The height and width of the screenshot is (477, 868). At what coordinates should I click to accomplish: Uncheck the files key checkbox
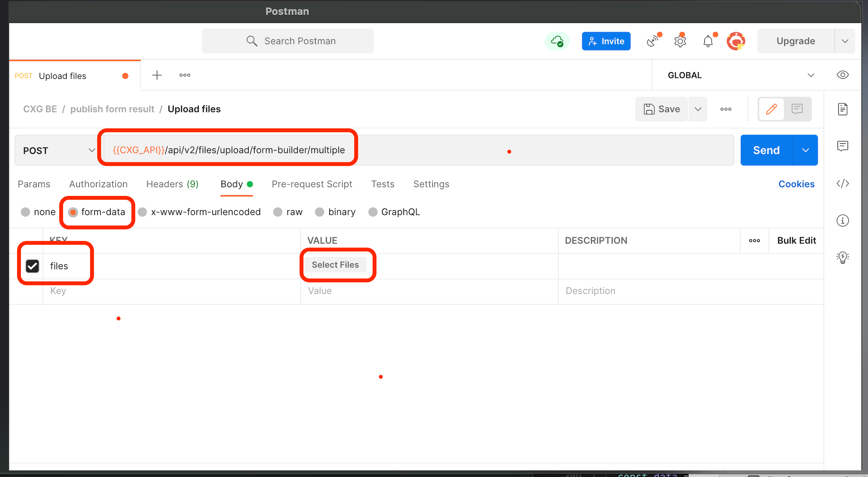[x=33, y=266]
